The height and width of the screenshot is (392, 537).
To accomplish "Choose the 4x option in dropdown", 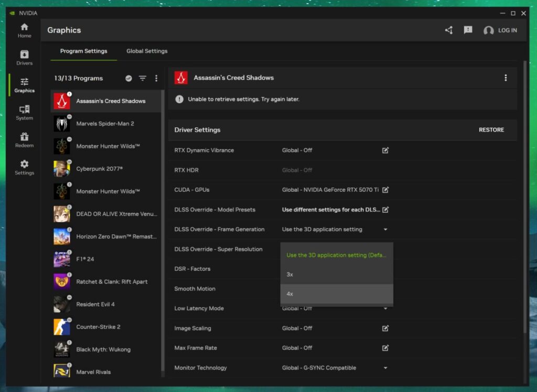I will click(337, 294).
